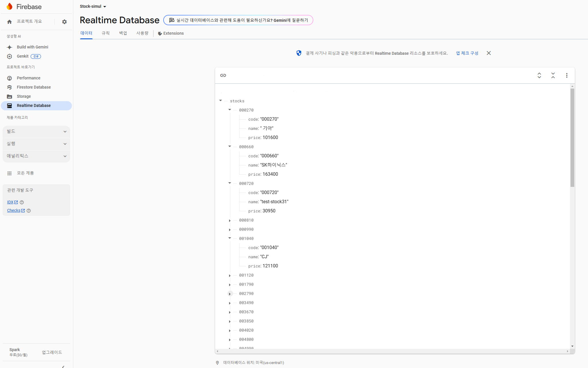Expand the 000810 stock node
The height and width of the screenshot is (368, 588).
pyautogui.click(x=230, y=220)
